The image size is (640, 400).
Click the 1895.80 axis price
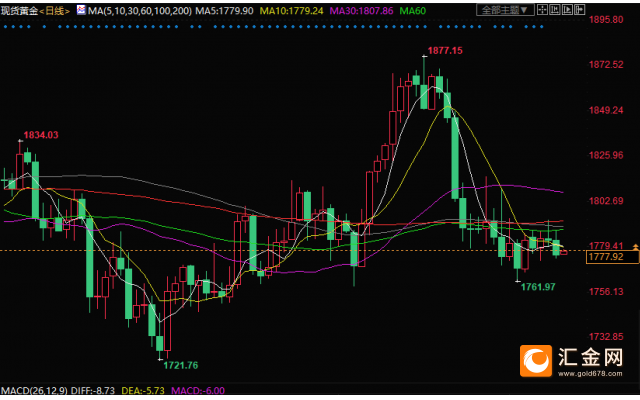point(606,20)
